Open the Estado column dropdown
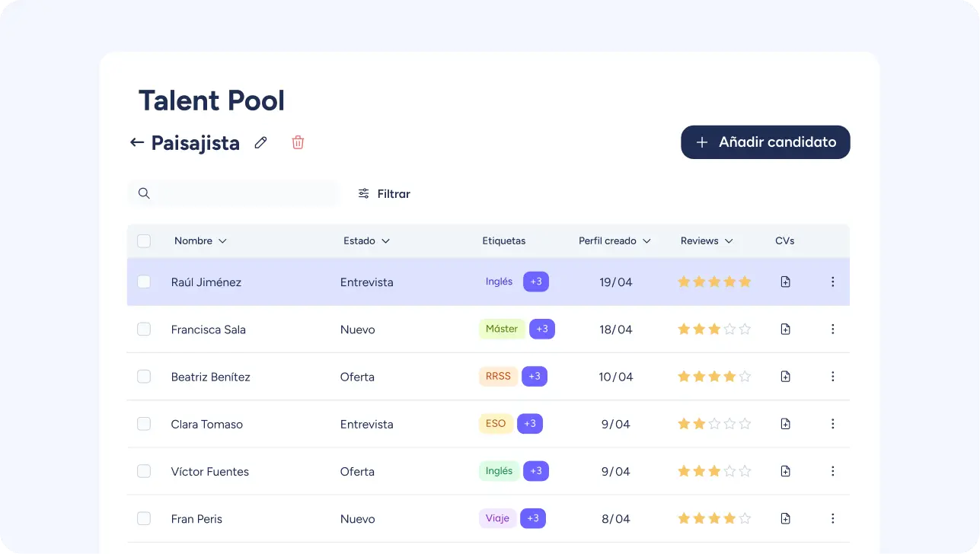980x554 pixels. click(366, 241)
